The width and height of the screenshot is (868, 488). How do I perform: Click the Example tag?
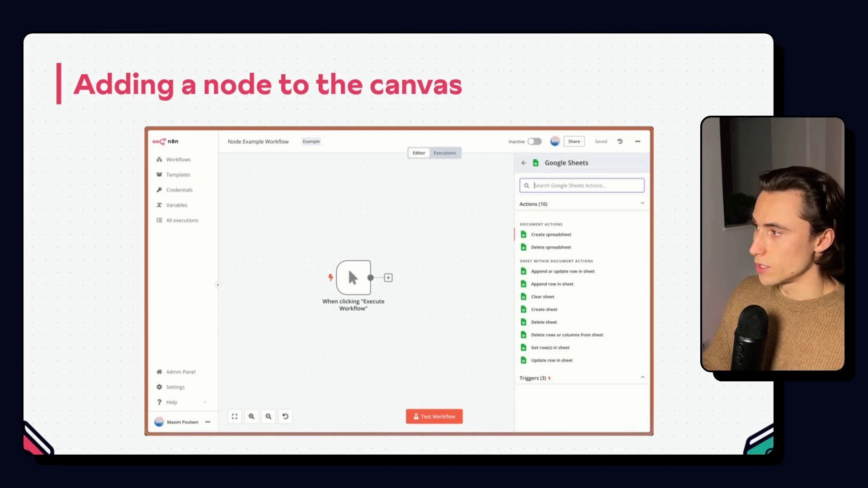tap(311, 141)
